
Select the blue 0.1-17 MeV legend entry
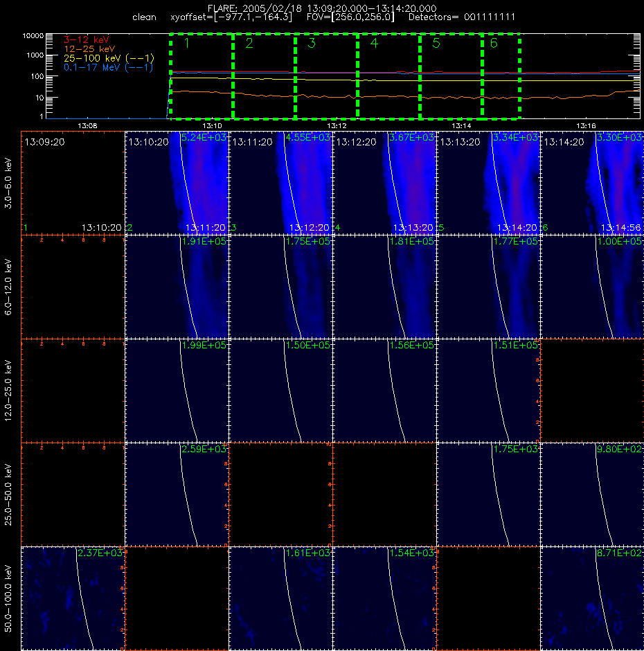(x=108, y=67)
